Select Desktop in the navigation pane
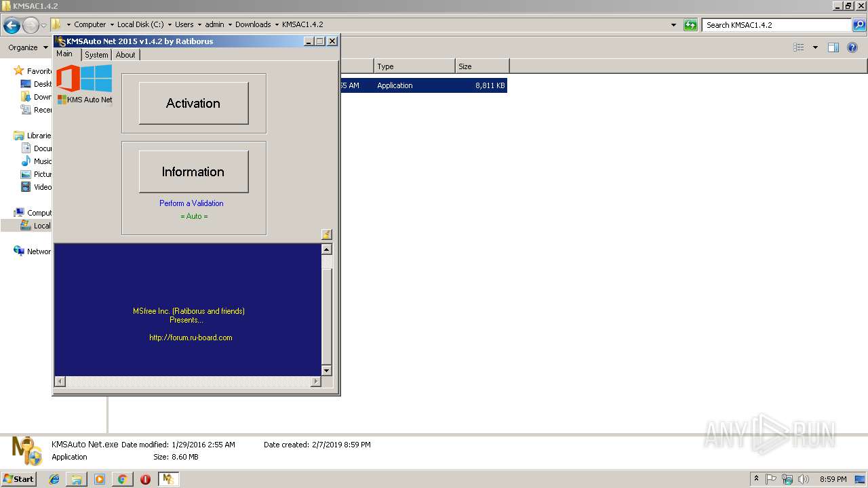 click(x=37, y=84)
